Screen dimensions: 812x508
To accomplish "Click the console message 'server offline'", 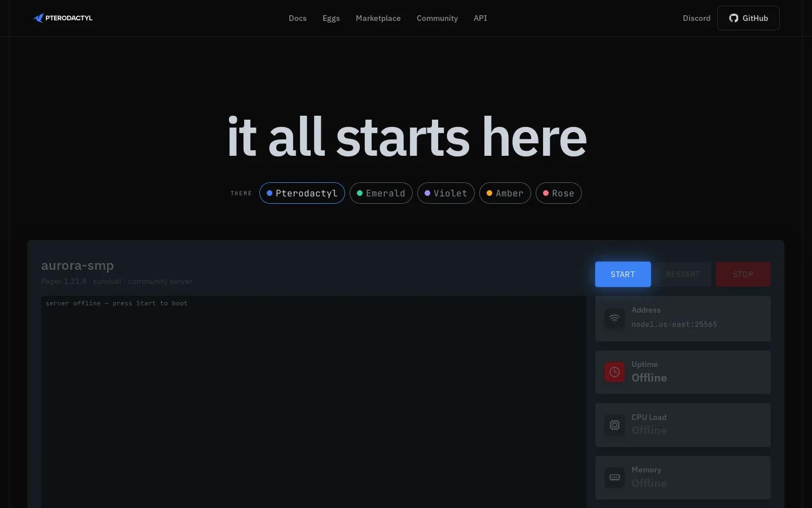I will click(x=117, y=303).
